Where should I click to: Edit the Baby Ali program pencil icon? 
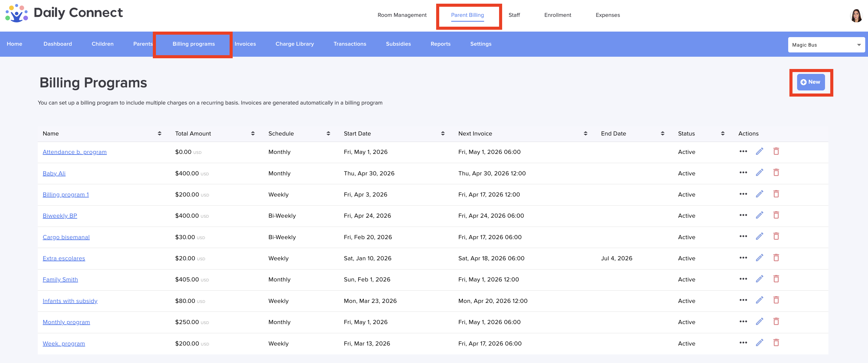pyautogui.click(x=759, y=173)
